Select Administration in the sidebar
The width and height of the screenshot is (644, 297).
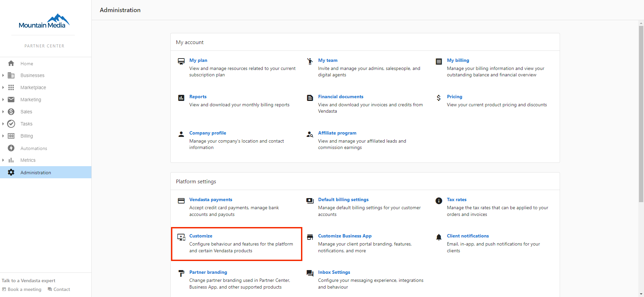(x=46, y=172)
